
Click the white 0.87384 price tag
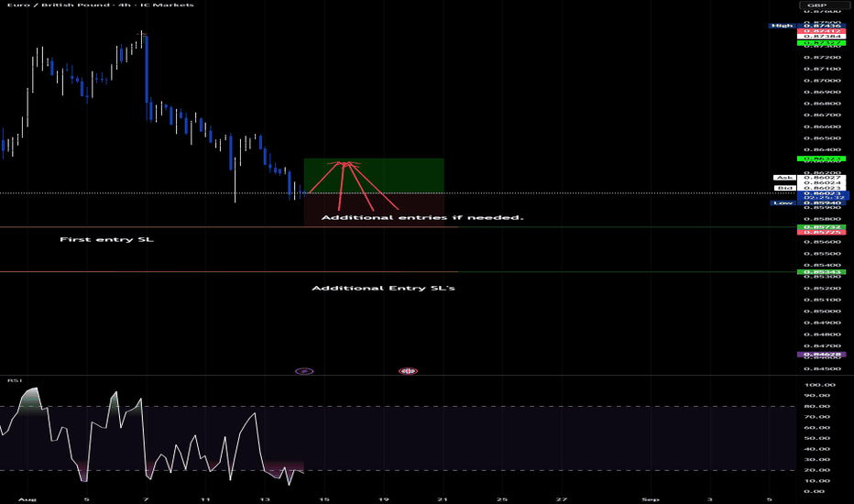point(821,37)
